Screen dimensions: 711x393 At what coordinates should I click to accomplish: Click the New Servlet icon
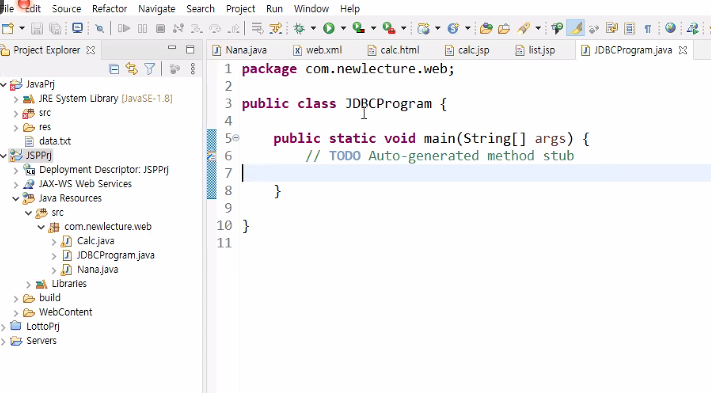tap(453, 29)
